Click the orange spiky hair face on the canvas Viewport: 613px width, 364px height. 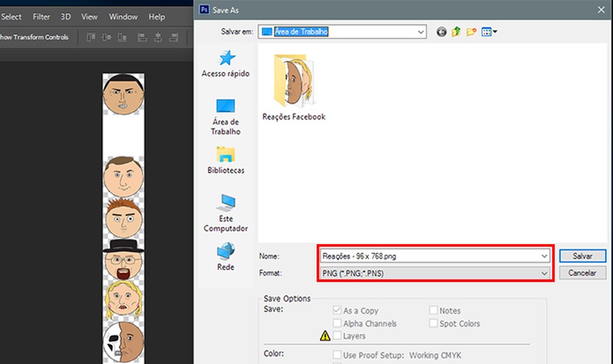pyautogui.click(x=123, y=218)
